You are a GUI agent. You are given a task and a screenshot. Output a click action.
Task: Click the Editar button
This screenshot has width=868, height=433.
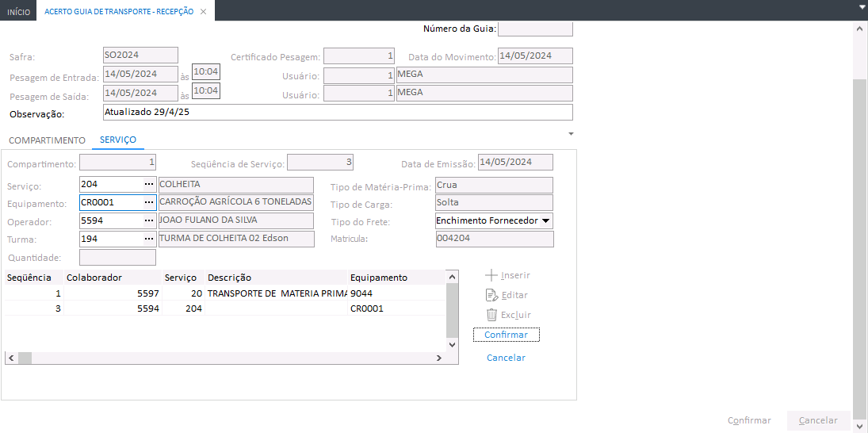tap(507, 295)
